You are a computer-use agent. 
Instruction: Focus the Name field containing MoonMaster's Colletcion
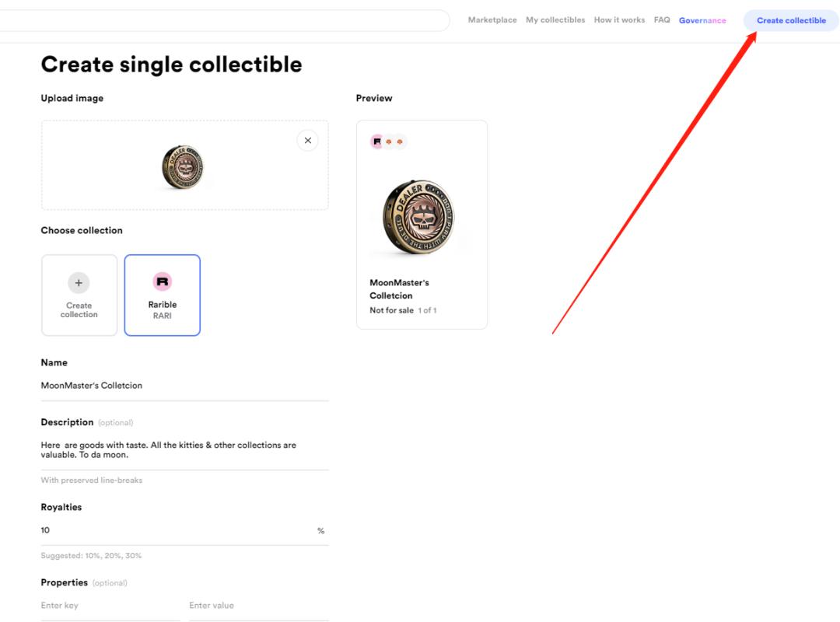click(x=184, y=385)
